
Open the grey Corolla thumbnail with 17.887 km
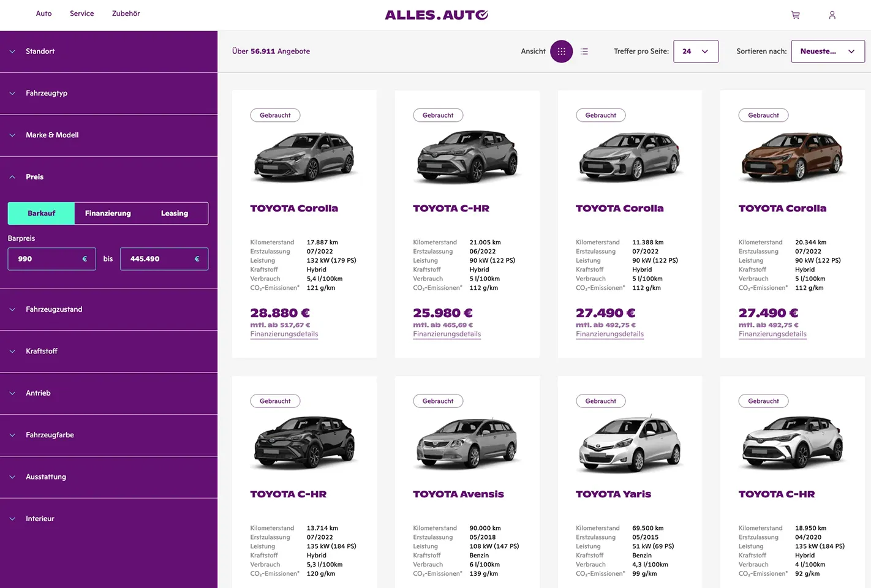[x=304, y=157]
